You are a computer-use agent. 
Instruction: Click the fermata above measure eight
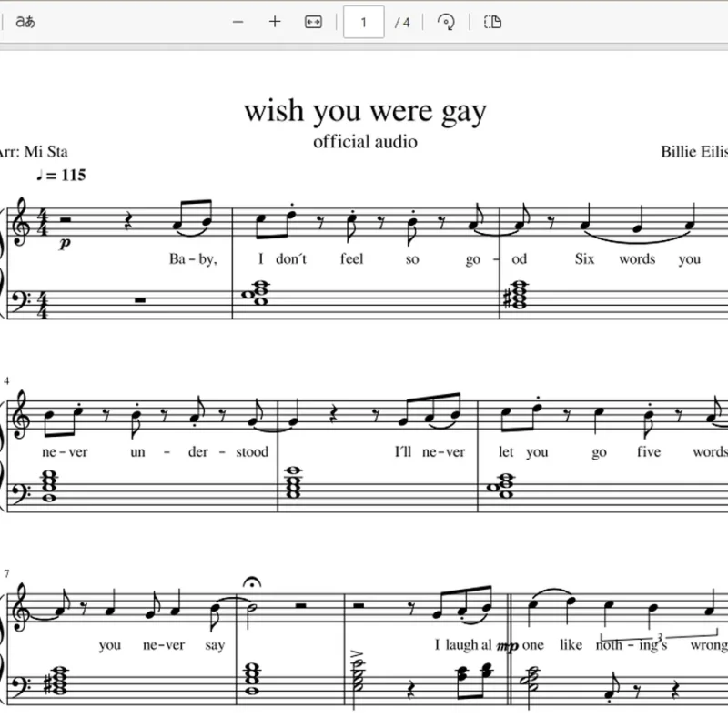click(252, 582)
